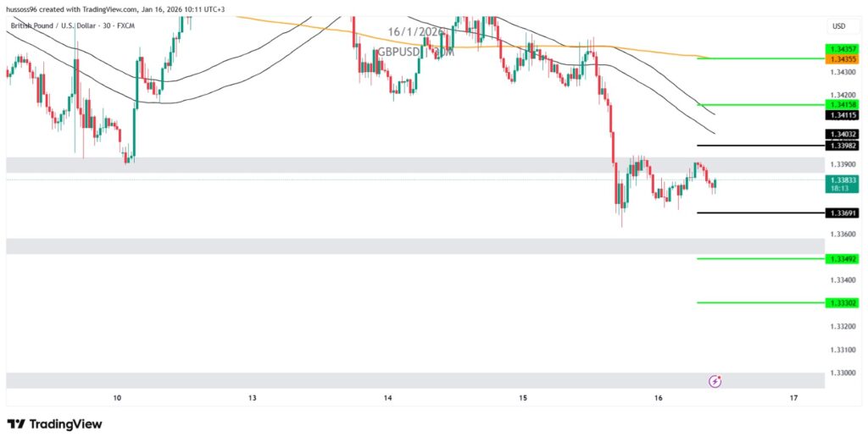Select the black 1.34115 price label

(x=843, y=115)
